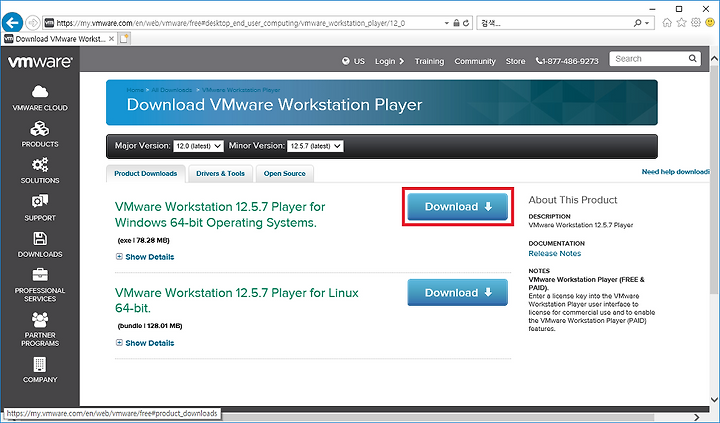720x423 pixels.
Task: Click the magnifier icon in the site Search box
Action: point(692,58)
